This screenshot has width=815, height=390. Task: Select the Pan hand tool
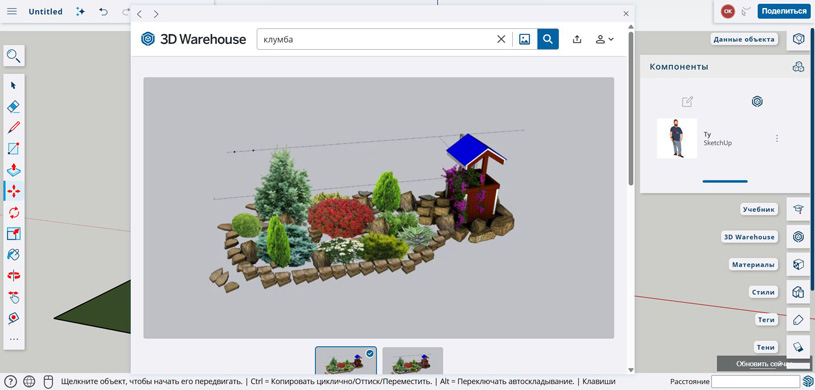(x=14, y=297)
